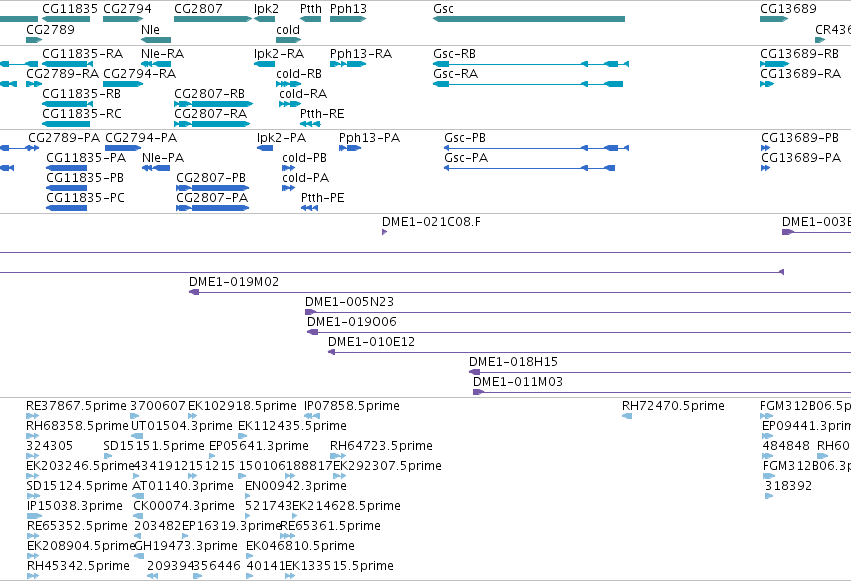Select the CG11835-RC transcript label
Viewport: 851px width, 581px height.
point(82,113)
